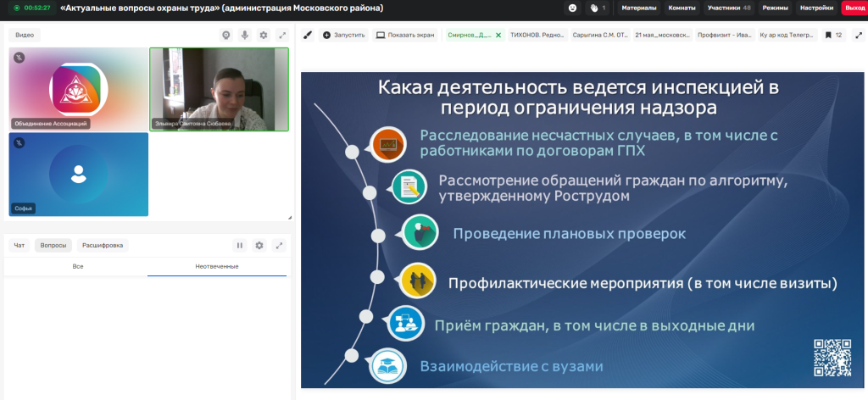This screenshot has height=400, width=868.
Task: Expand the video panel to fullscreen
Action: pos(282,35)
